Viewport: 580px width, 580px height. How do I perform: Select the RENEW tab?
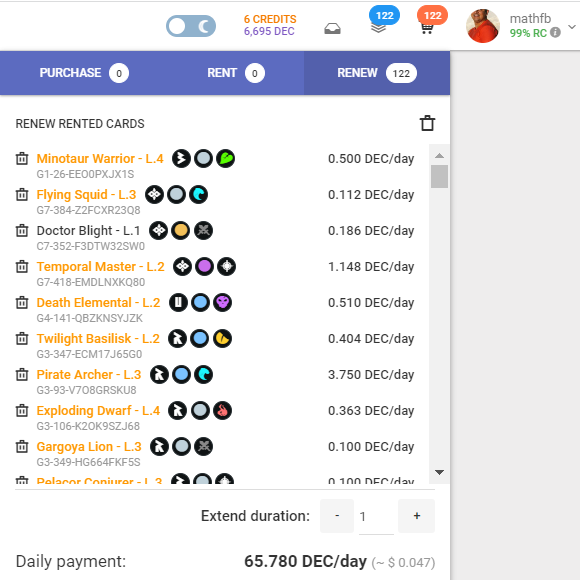377,73
